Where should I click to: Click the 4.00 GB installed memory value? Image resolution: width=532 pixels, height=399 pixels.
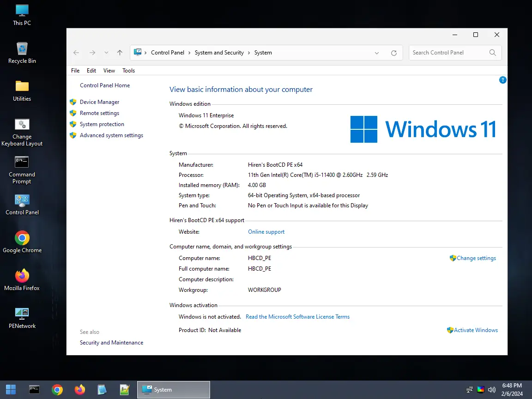(257, 185)
